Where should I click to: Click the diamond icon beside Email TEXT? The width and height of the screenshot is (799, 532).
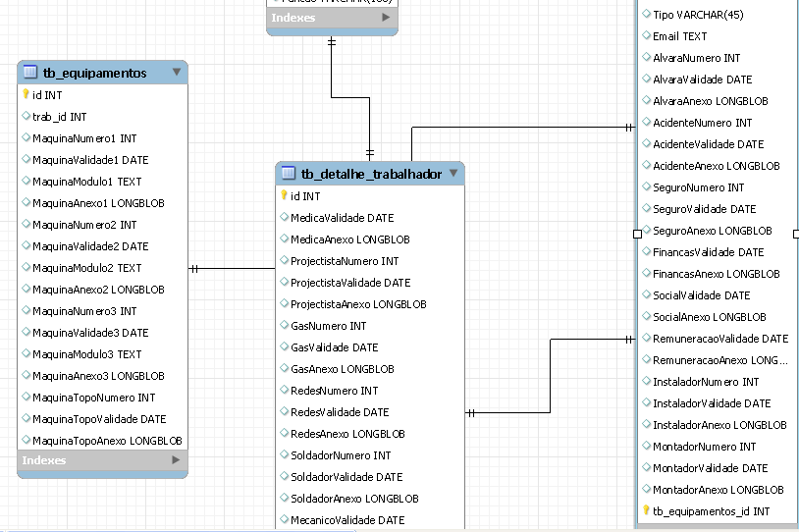(646, 36)
